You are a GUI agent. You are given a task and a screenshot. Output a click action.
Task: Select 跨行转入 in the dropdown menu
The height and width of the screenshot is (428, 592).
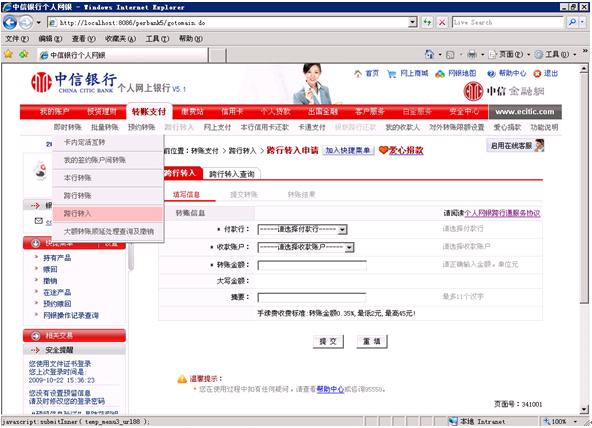pyautogui.click(x=108, y=214)
